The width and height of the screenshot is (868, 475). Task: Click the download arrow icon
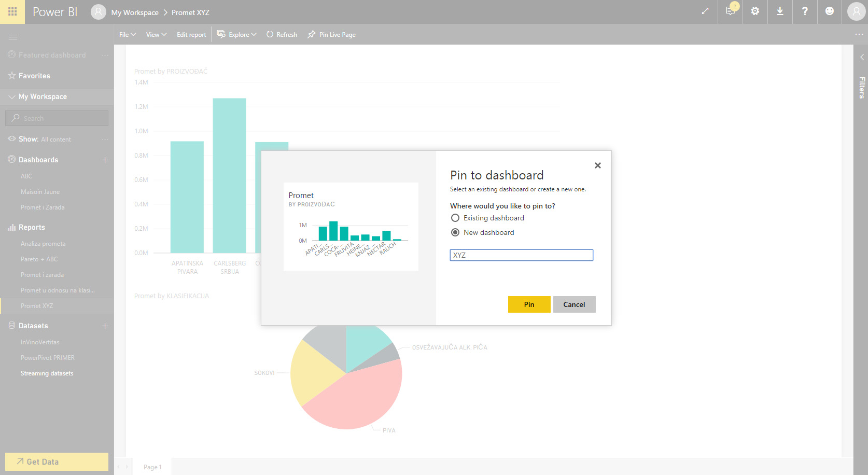(x=780, y=11)
